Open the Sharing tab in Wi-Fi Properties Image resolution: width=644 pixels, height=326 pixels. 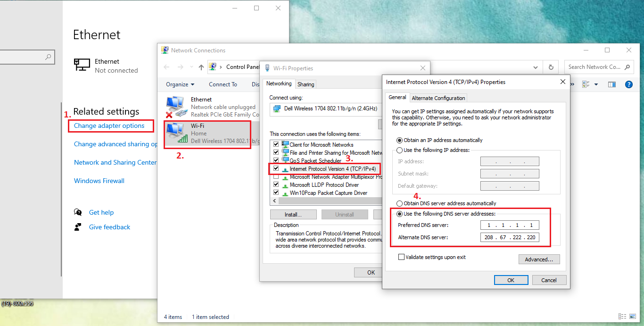(305, 84)
